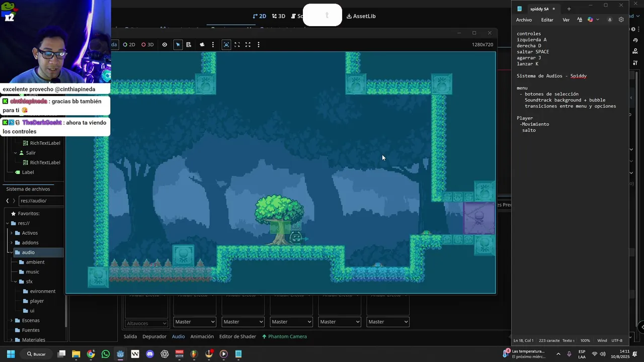This screenshot has width=644, height=362.
Task: Open the Phantom Camera panel
Action: tap(284, 336)
